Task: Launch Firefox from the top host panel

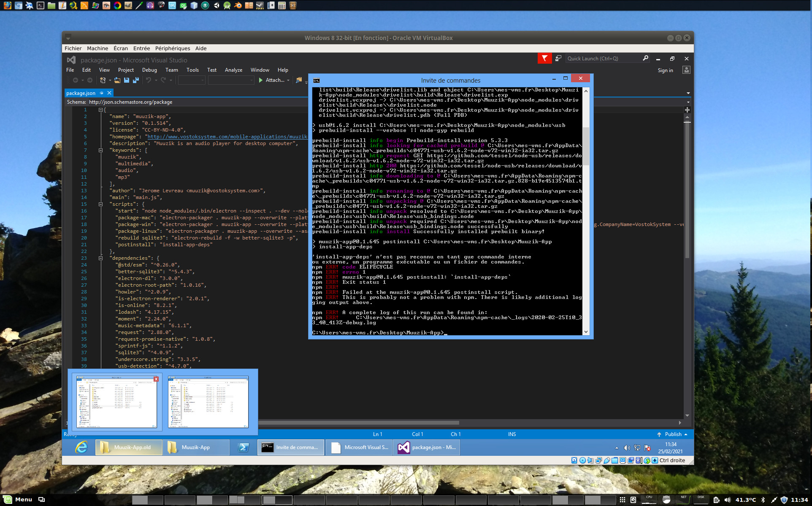Action: tap(8, 5)
